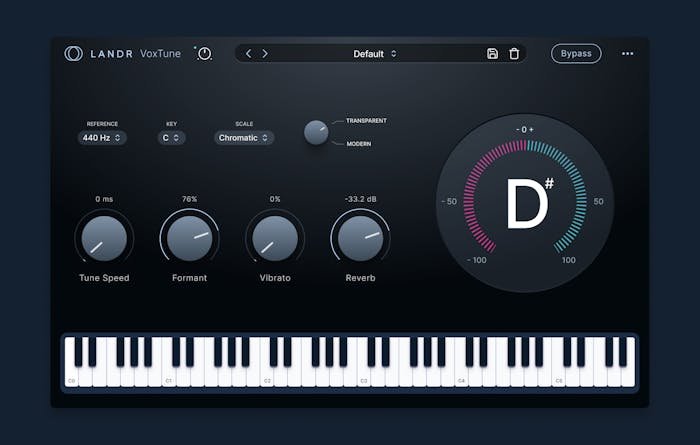Click the - 0 + tuner center label

point(525,129)
